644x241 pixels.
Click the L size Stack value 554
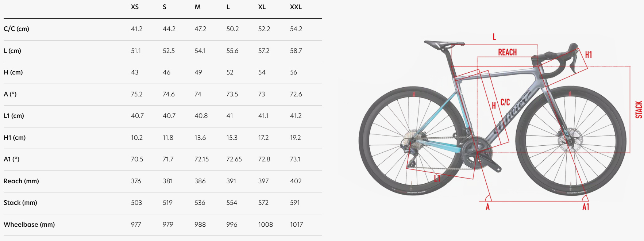(x=232, y=203)
